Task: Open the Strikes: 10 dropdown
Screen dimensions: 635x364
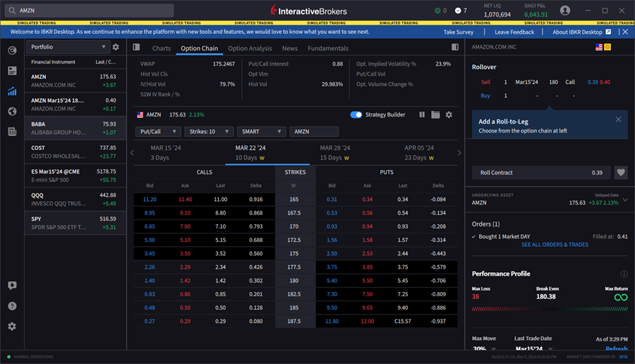Action: click(x=209, y=132)
